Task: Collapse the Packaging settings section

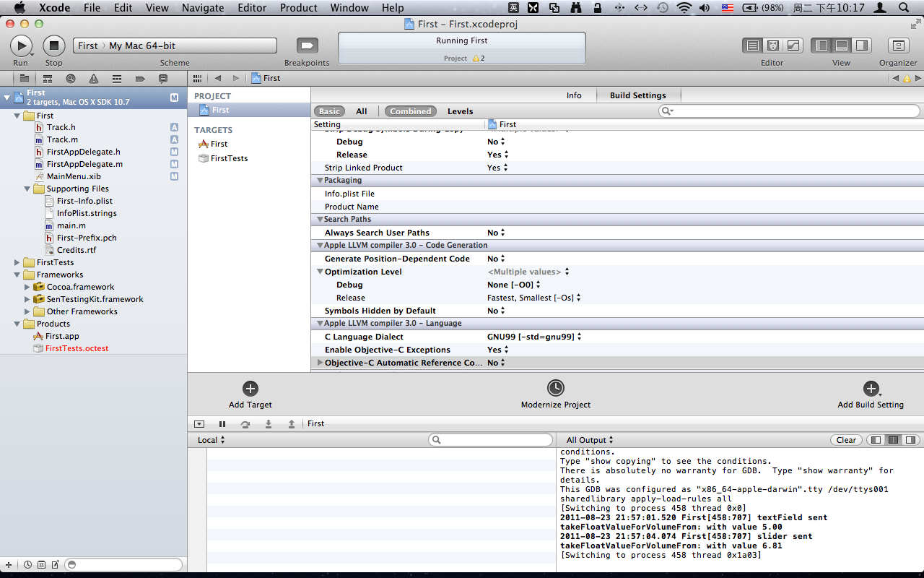Action: 320,181
